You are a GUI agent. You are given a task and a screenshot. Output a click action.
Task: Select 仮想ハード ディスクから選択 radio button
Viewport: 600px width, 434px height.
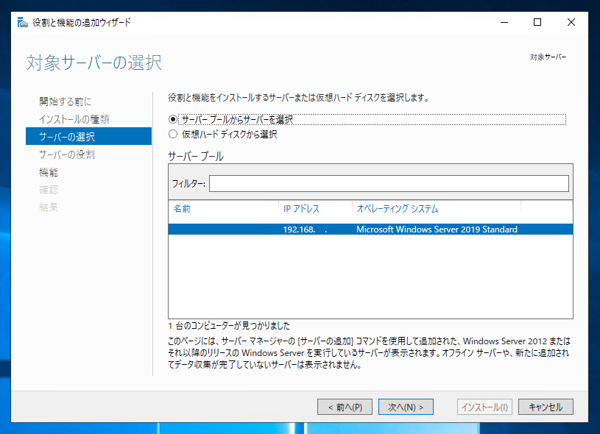[x=173, y=134]
